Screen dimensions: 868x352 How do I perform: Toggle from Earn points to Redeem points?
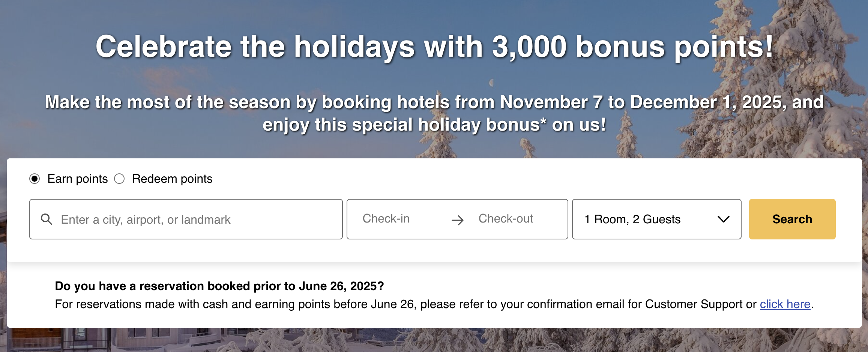tap(120, 179)
